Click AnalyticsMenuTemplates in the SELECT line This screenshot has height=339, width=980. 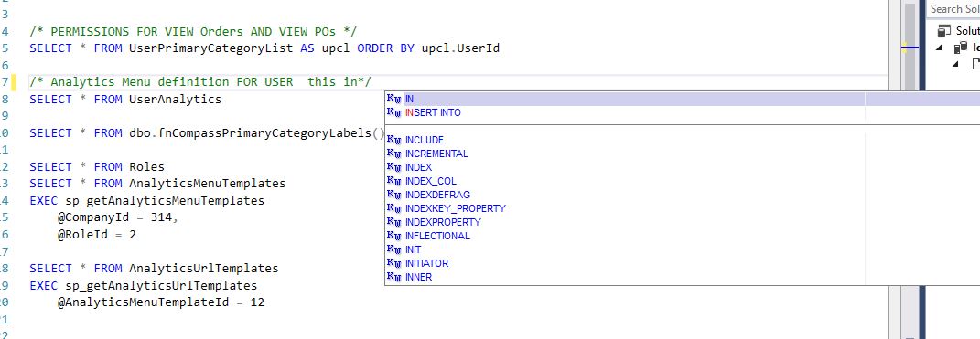click(x=208, y=184)
